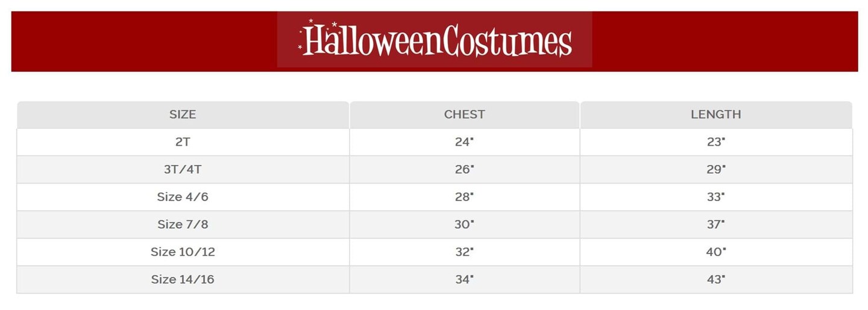
Task: Click the 33" length value
Action: point(715,197)
